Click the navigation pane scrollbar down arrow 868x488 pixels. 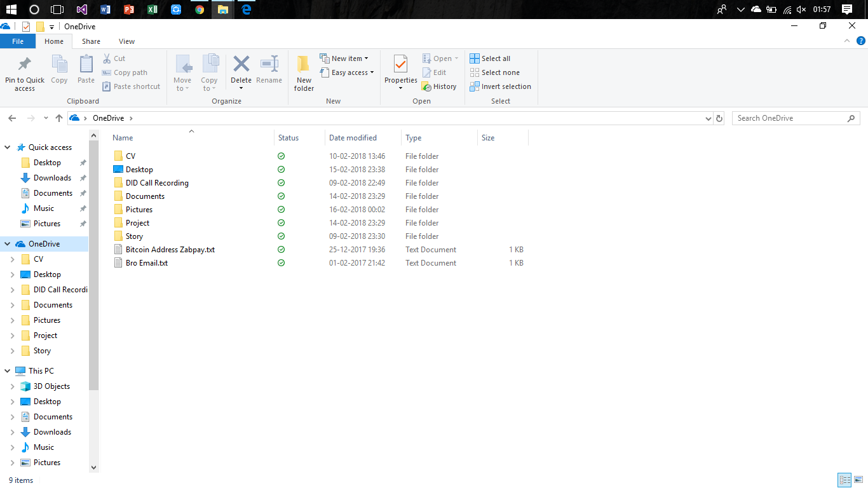[x=94, y=467]
